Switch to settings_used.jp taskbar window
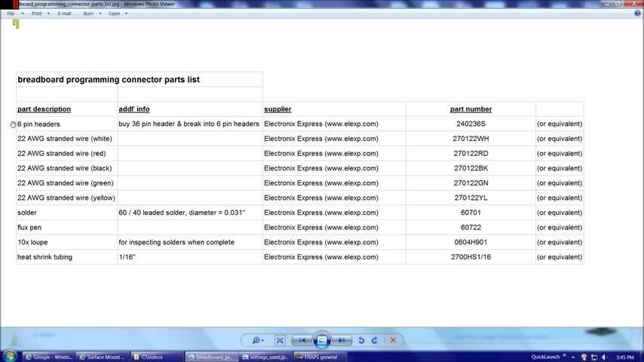644x362 pixels. tap(265, 357)
